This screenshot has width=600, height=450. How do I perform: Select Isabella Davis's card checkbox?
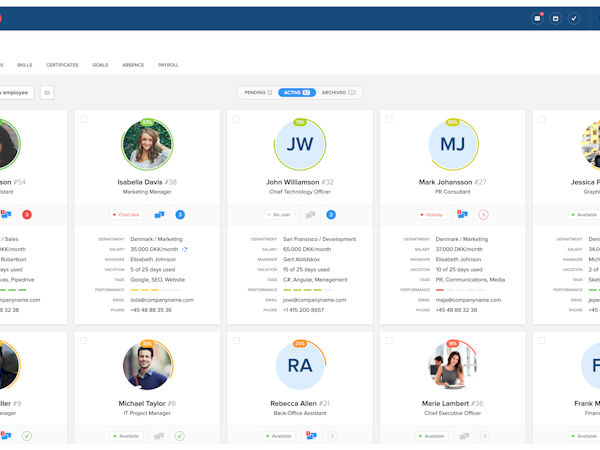tap(83, 119)
